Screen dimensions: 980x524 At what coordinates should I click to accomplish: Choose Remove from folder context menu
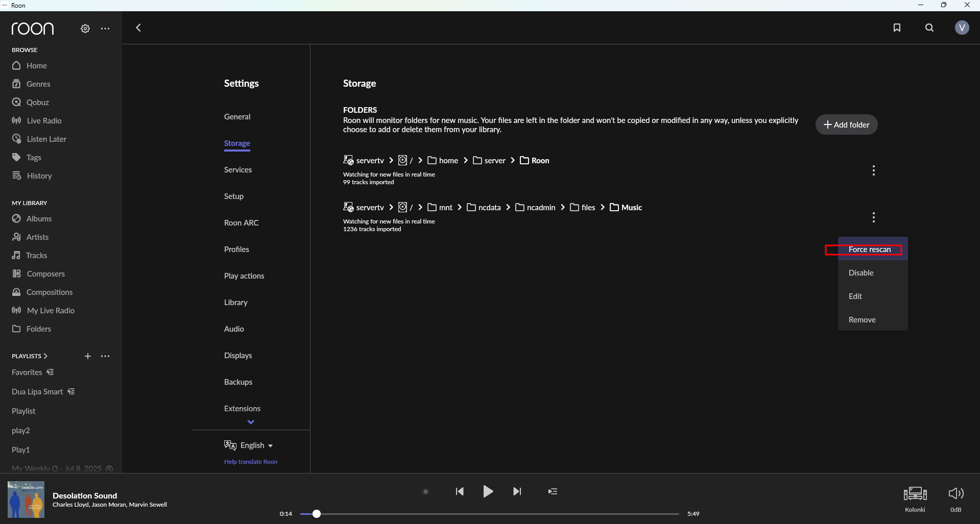[862, 320]
